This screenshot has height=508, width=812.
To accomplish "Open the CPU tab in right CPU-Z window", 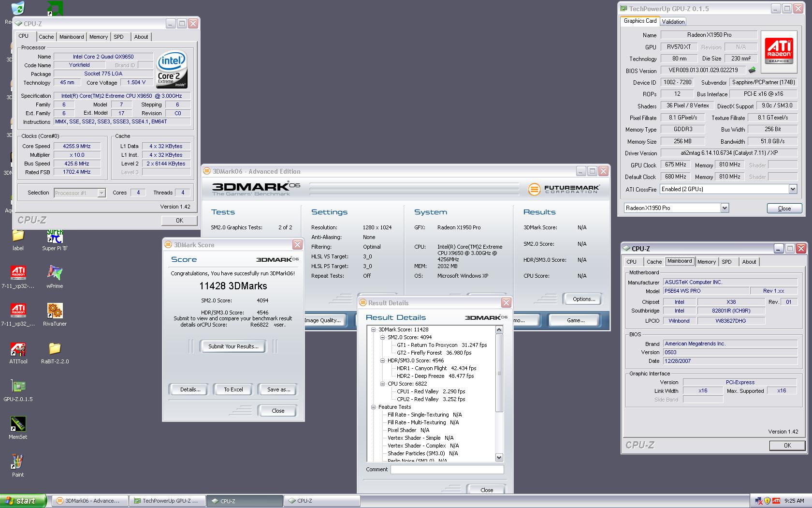I will [632, 262].
